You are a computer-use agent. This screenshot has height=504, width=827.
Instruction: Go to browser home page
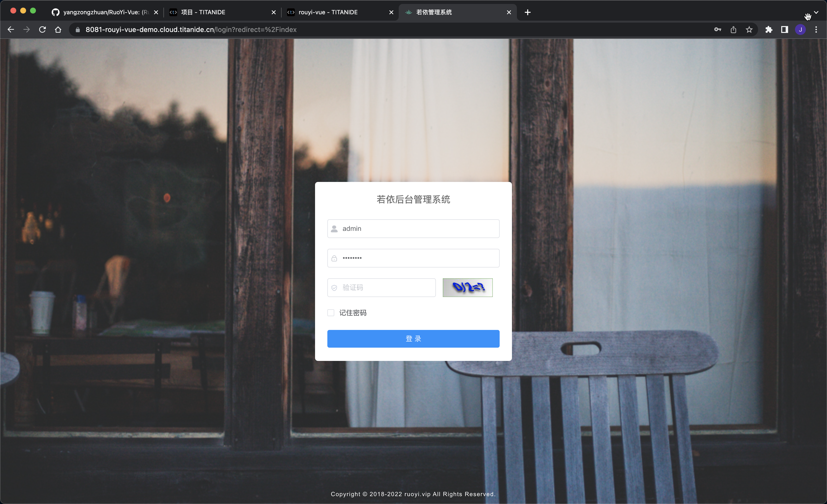coord(58,30)
